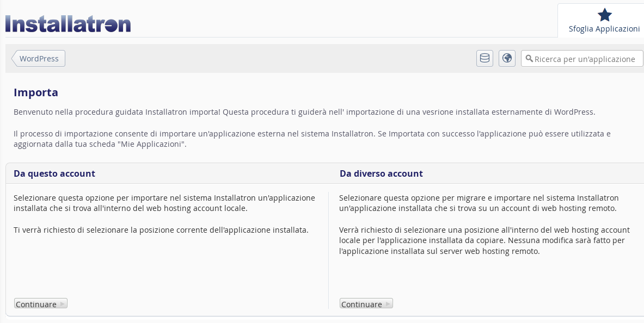644x323 pixels.
Task: Click the web hosting account locale description
Action: (x=164, y=203)
